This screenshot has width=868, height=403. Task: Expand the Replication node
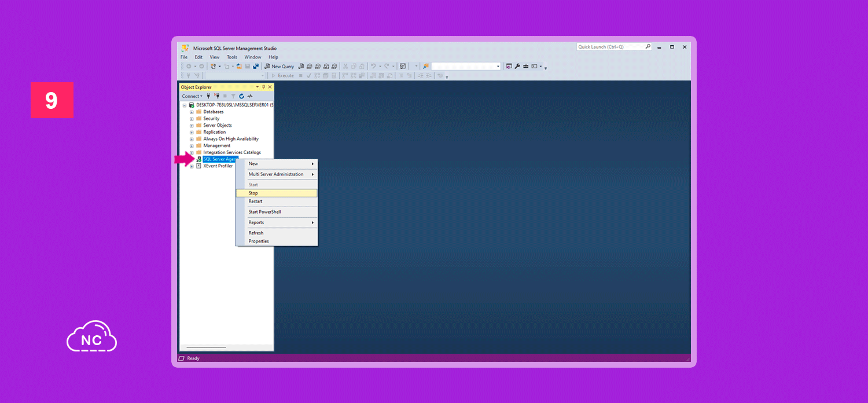192,132
